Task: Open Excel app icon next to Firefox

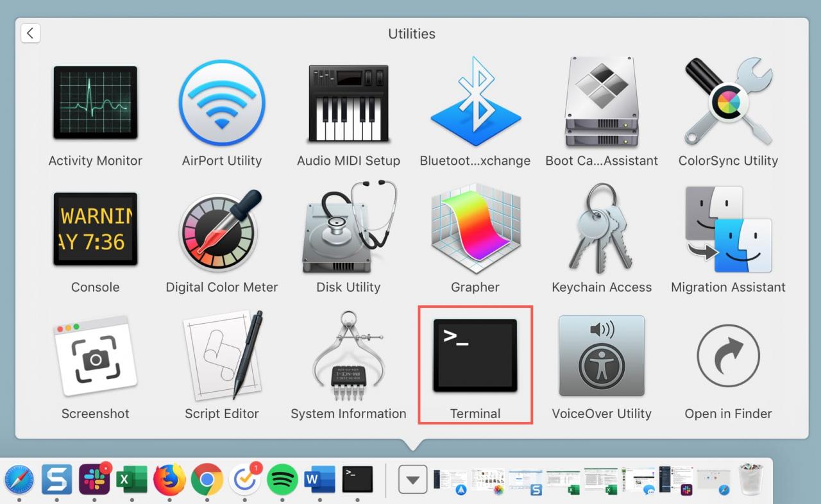Action: coord(131,480)
